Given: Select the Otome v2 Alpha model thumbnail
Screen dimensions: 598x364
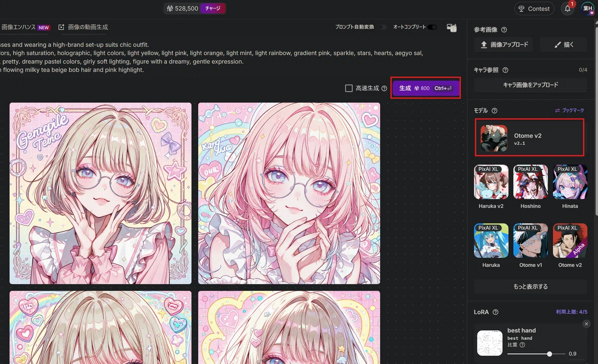Looking at the screenshot, I should [x=570, y=241].
